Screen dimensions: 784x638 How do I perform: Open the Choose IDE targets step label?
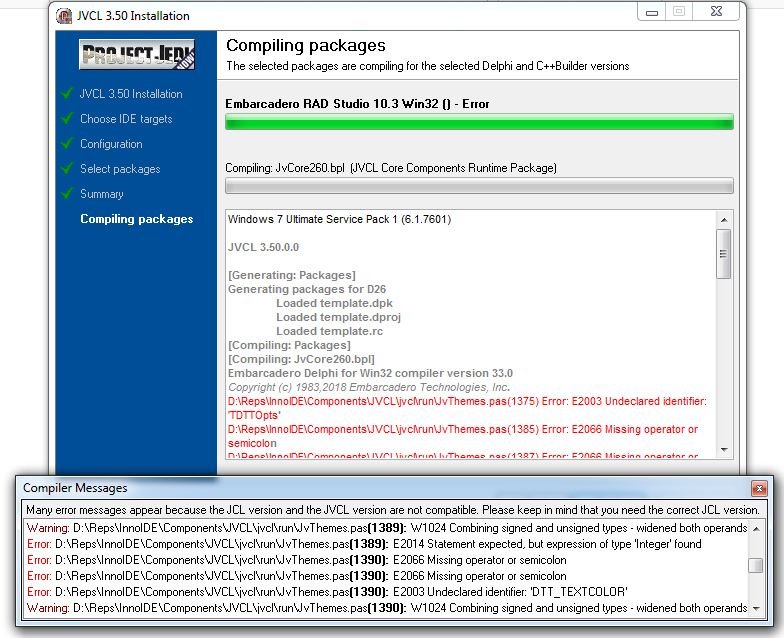coord(126,119)
